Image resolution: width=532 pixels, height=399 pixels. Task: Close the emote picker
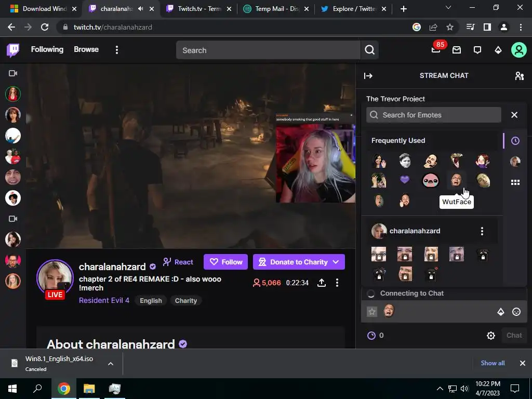(514, 115)
